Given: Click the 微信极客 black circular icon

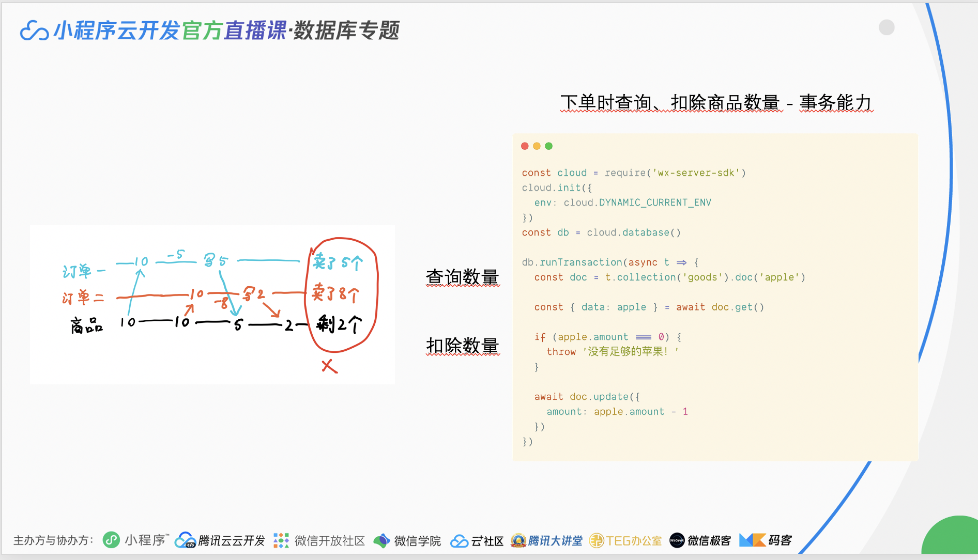Looking at the screenshot, I should pyautogui.click(x=677, y=540).
